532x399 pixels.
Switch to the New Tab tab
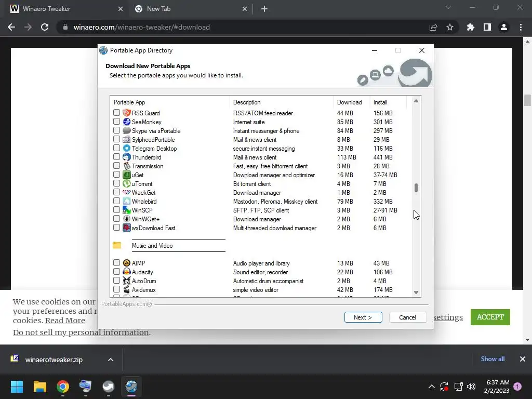(x=190, y=9)
